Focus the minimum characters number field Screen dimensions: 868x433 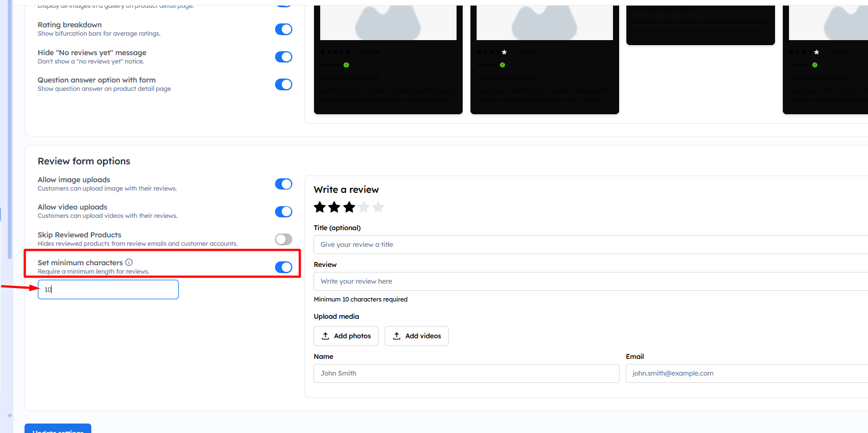click(x=108, y=290)
